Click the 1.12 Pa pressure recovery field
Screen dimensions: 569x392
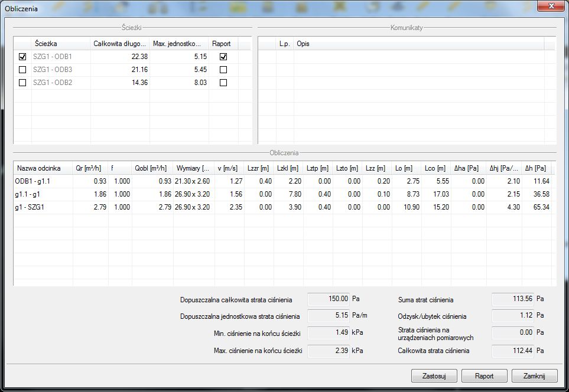click(513, 315)
